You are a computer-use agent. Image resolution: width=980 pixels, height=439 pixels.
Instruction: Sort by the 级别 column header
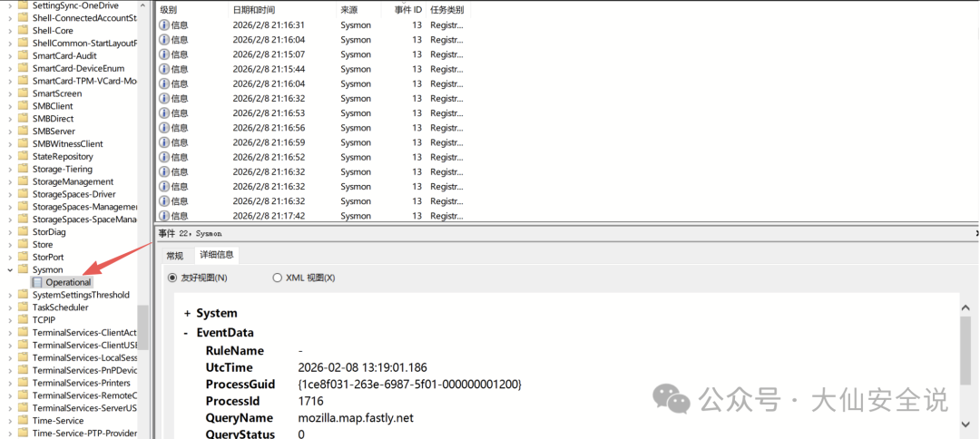[191, 10]
